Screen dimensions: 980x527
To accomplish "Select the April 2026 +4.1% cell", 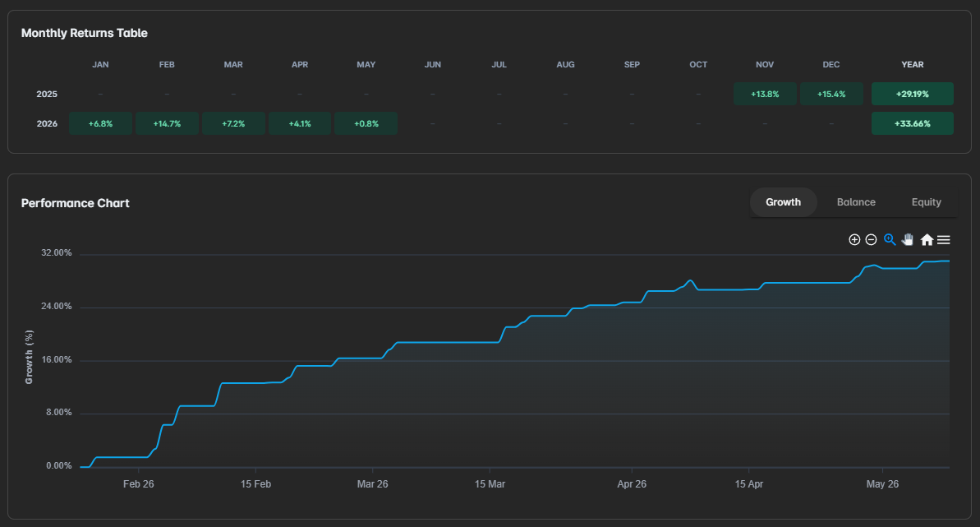I will click(300, 123).
